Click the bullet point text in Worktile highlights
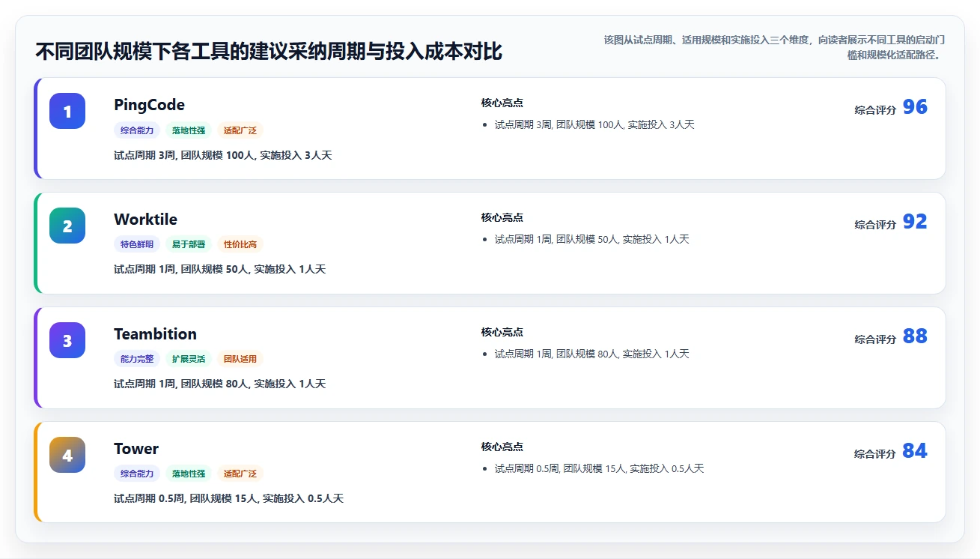980x559 pixels. click(x=591, y=239)
